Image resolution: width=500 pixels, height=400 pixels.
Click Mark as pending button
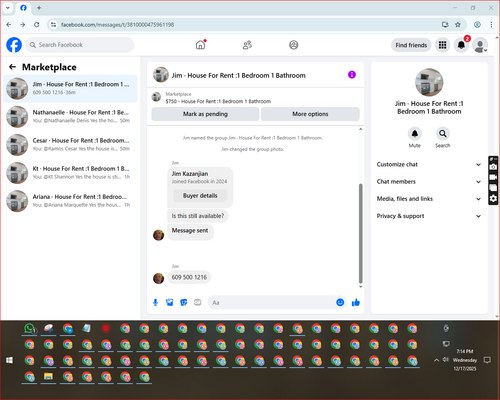205,114
